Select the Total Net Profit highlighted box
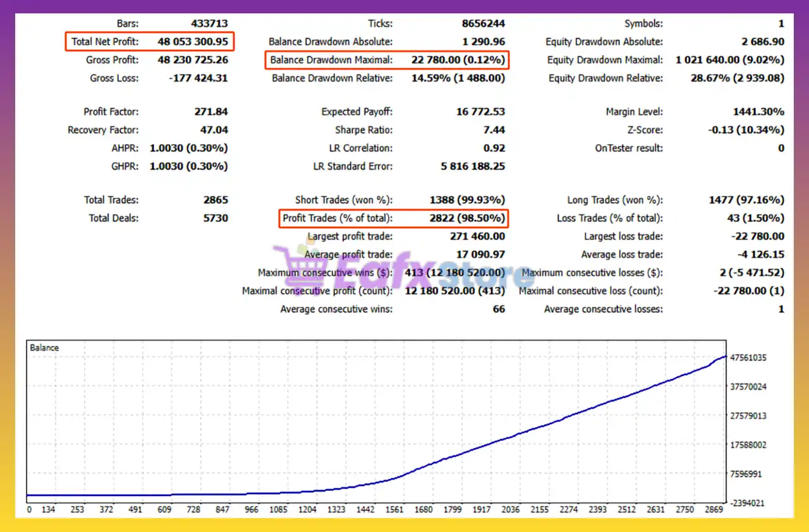Image resolution: width=809 pixels, height=532 pixels. point(150,42)
